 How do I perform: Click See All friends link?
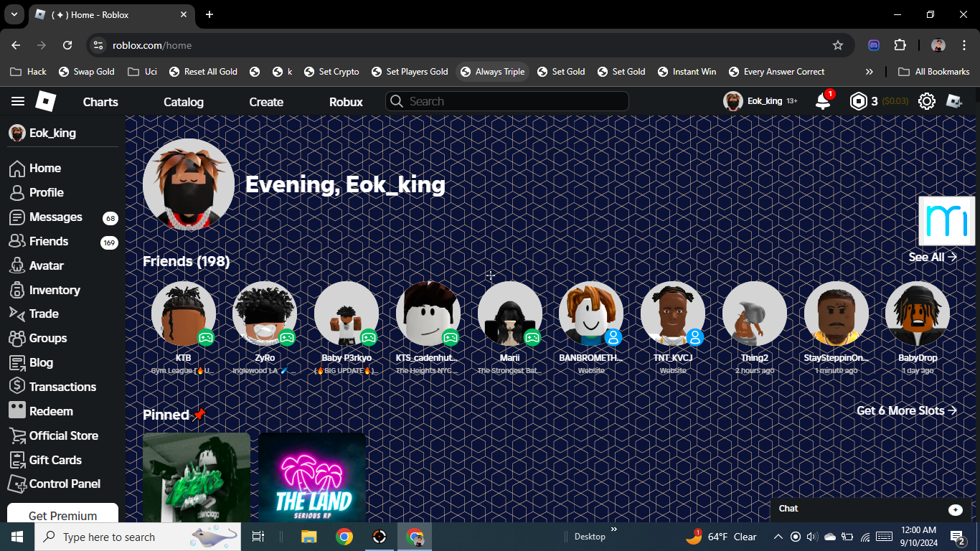pos(933,257)
